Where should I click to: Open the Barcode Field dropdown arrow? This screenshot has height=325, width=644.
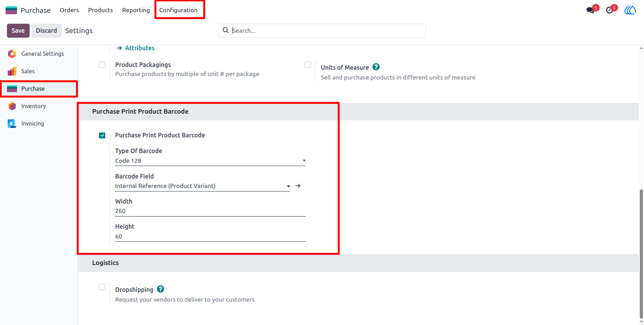(288, 186)
